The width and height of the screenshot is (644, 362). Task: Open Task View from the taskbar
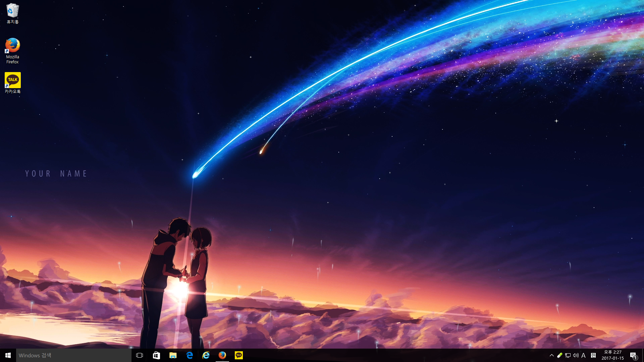(x=140, y=355)
